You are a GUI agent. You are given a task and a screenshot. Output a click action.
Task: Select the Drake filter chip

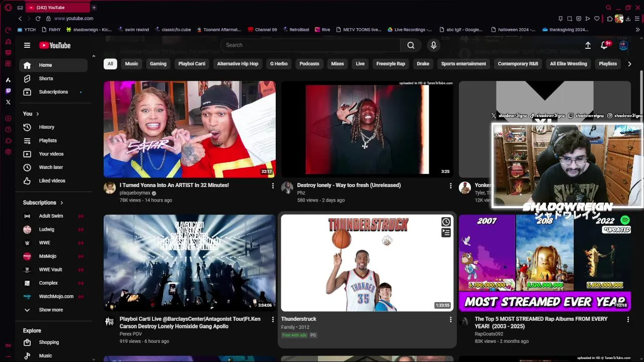423,64
